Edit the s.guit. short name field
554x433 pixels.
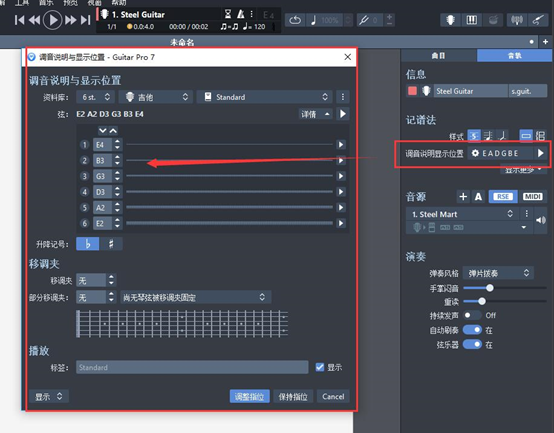[x=528, y=91]
